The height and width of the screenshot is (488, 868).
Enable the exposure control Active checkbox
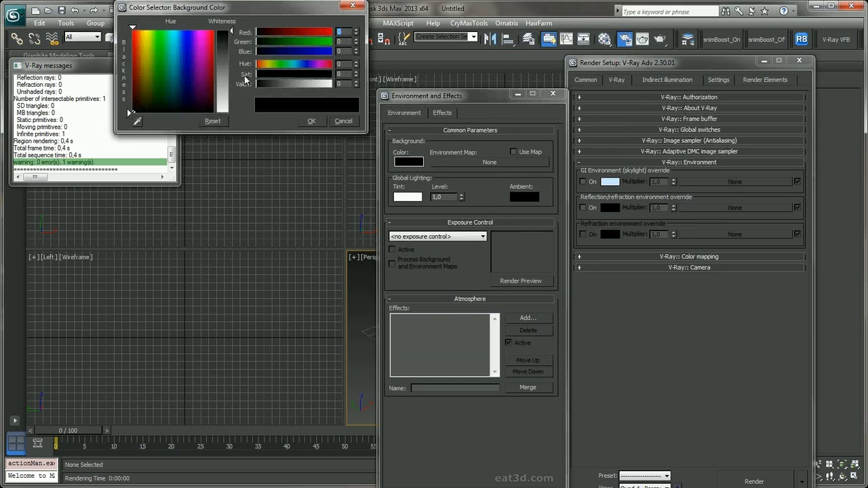tap(393, 249)
